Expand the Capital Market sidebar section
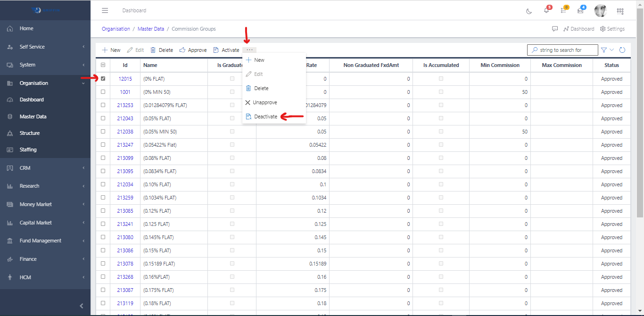 (x=45, y=223)
